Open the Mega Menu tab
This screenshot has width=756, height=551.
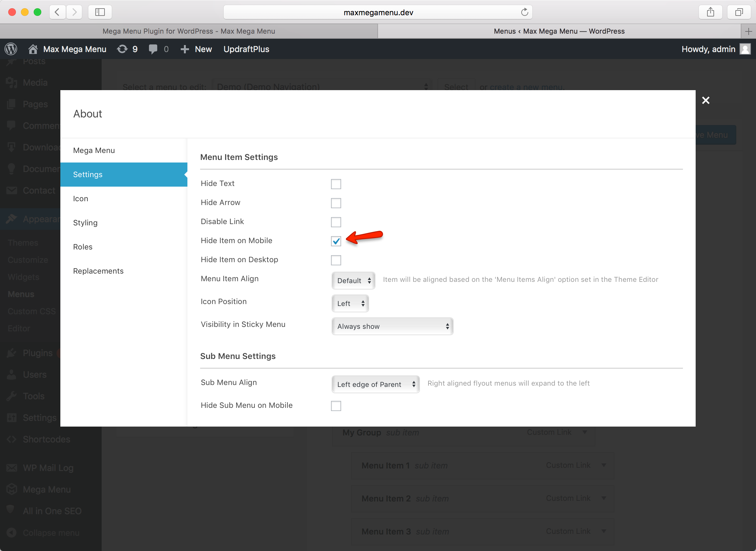click(94, 150)
